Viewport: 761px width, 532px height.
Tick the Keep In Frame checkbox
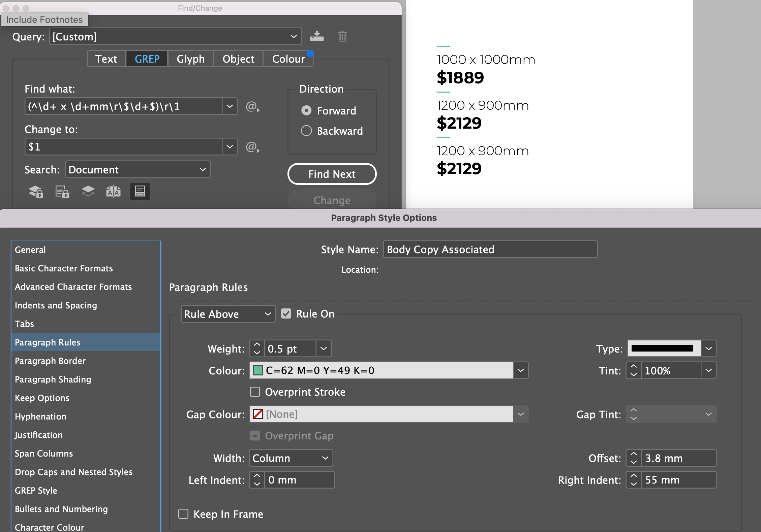pos(183,514)
